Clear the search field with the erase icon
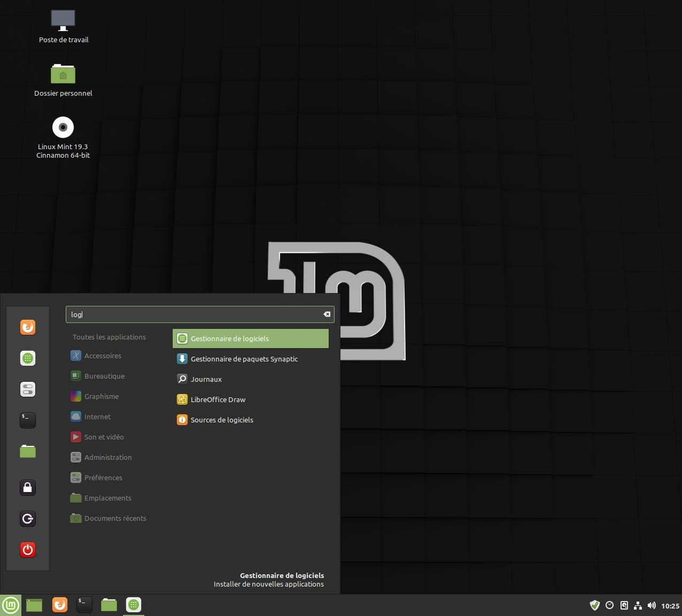Viewport: 682px width, 616px height. (x=327, y=314)
